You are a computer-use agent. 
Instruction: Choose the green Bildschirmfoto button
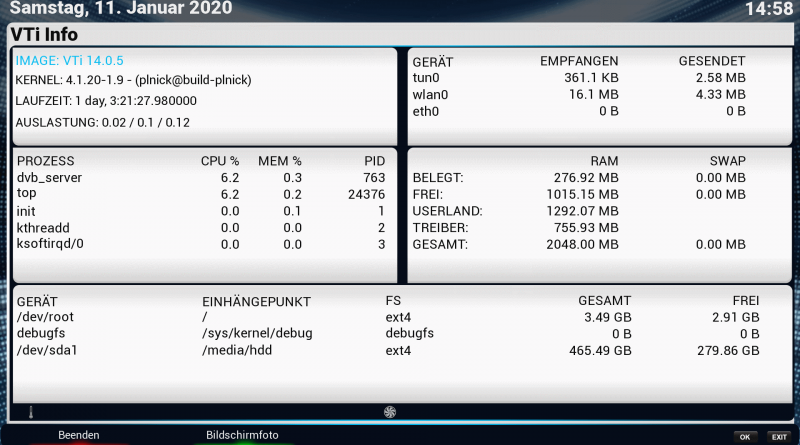tap(242, 435)
